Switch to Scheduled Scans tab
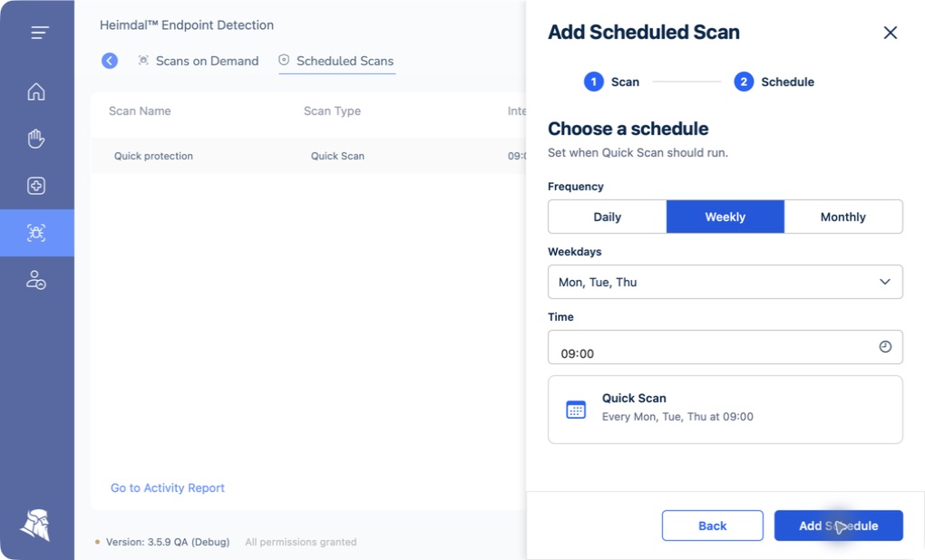The image size is (925, 560). (x=336, y=61)
